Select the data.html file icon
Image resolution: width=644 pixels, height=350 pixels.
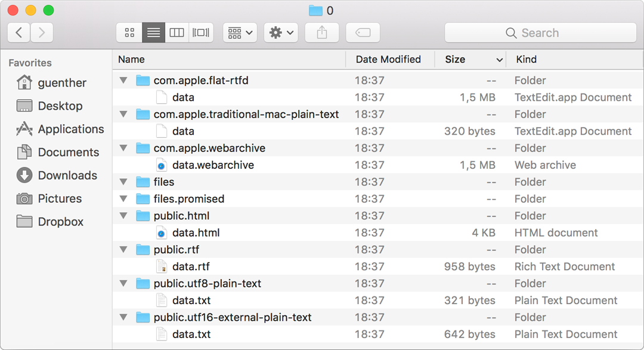point(162,233)
